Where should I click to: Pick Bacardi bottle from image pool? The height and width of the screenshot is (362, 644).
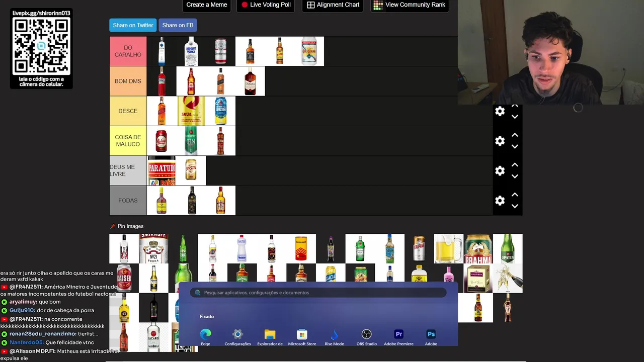click(x=153, y=337)
